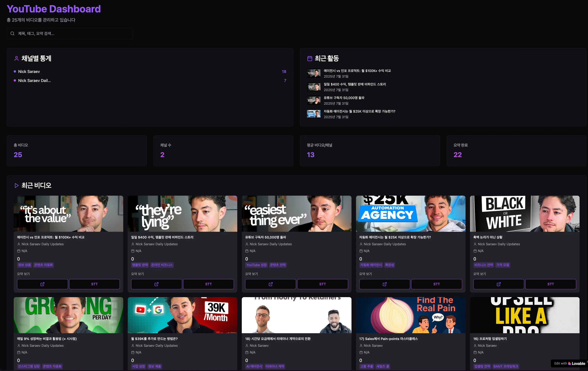This screenshot has height=371, width=588.
Task: Click the YouTube 성장 tag
Action: point(256,265)
